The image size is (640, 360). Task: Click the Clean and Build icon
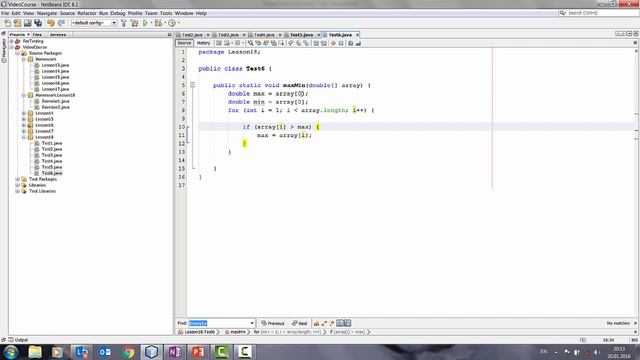(134, 23)
